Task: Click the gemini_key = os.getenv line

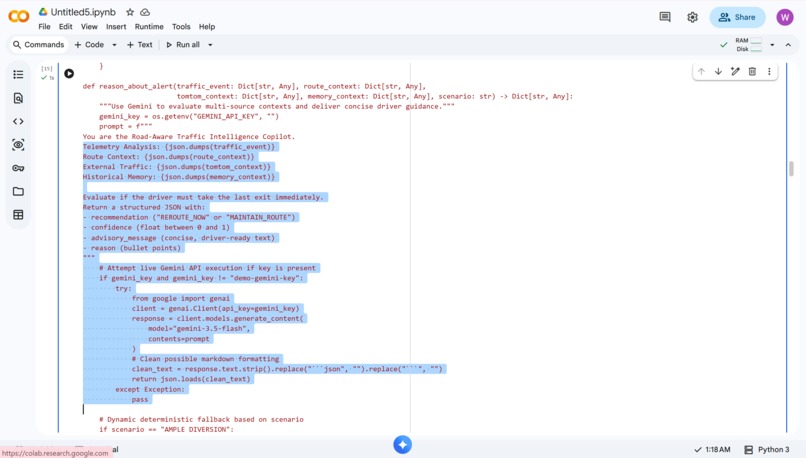Action: (189, 116)
